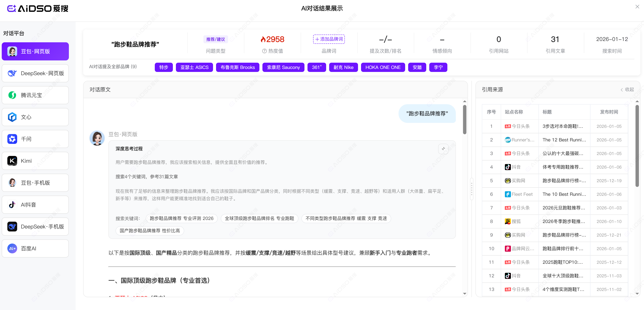Viewport: 644px width, 310px height.
Task: Select the Baidu AI platform
Action: [35, 248]
